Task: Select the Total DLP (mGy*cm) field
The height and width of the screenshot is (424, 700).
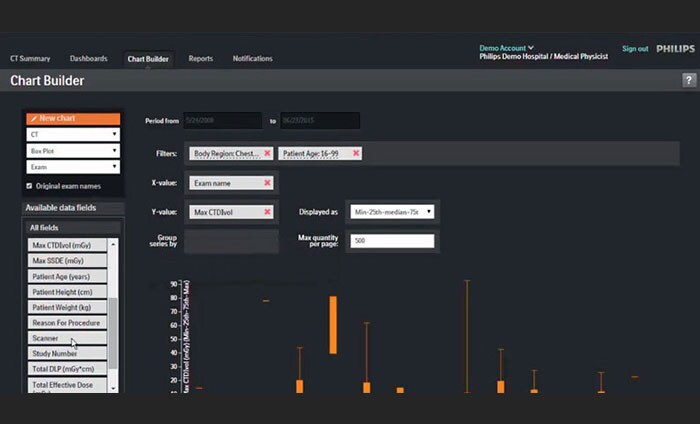Action: pos(67,369)
